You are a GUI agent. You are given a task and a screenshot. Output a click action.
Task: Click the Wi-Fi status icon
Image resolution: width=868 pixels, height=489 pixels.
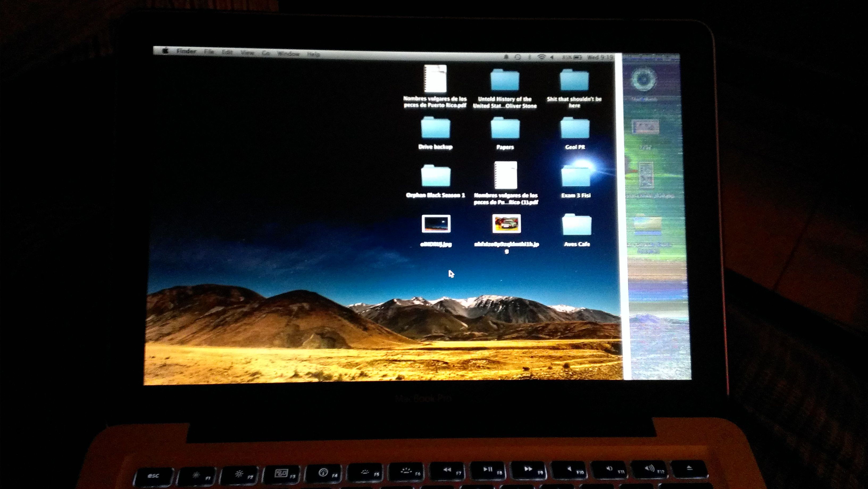coord(541,57)
